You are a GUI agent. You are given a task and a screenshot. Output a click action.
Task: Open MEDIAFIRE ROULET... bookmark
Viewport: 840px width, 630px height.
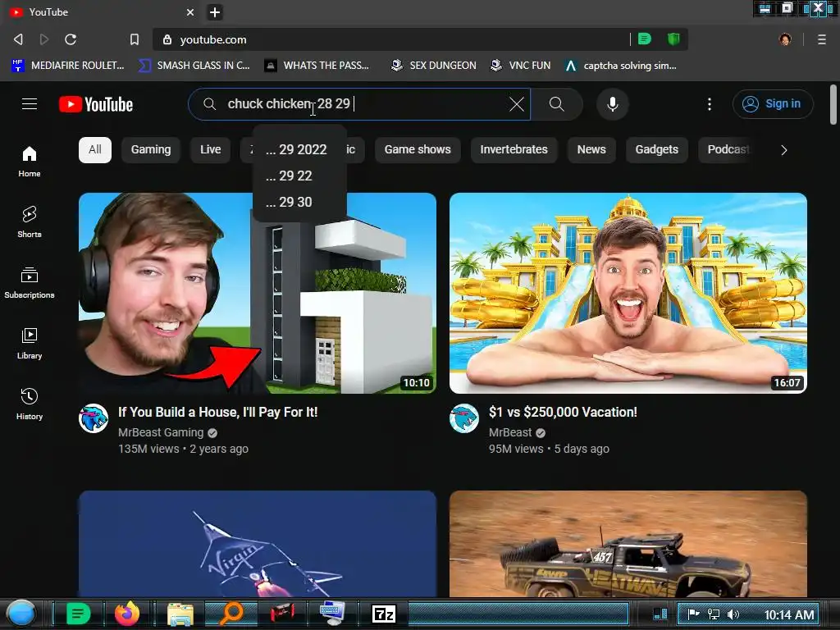click(67, 66)
